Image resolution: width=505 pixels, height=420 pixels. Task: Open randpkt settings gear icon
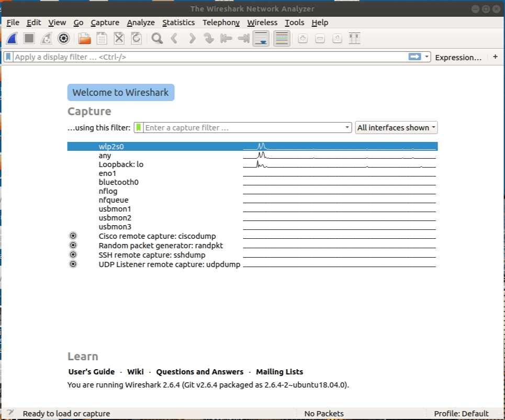pos(73,245)
